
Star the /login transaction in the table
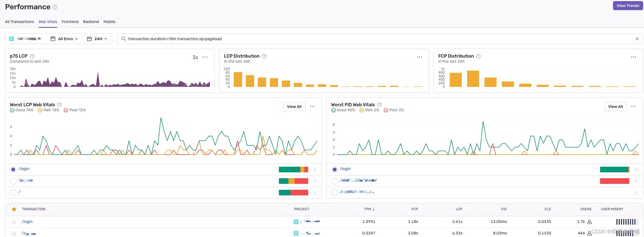point(14,222)
